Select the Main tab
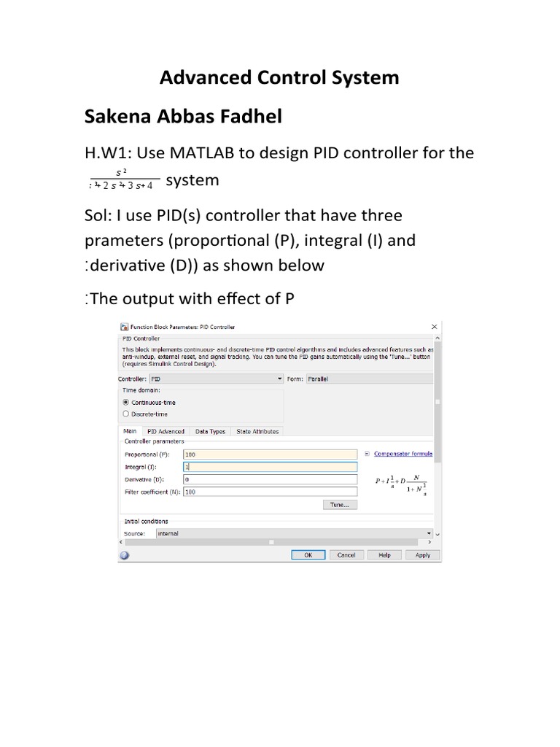The height and width of the screenshot is (747, 560). 130,431
